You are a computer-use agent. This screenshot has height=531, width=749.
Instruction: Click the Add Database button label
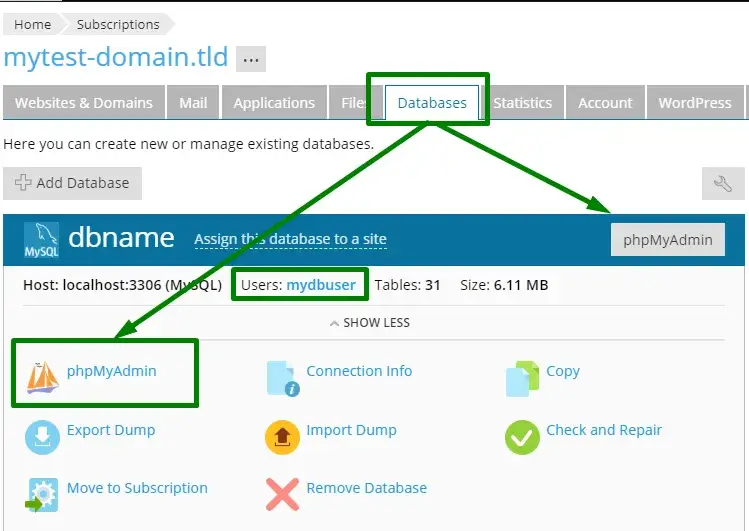(83, 183)
